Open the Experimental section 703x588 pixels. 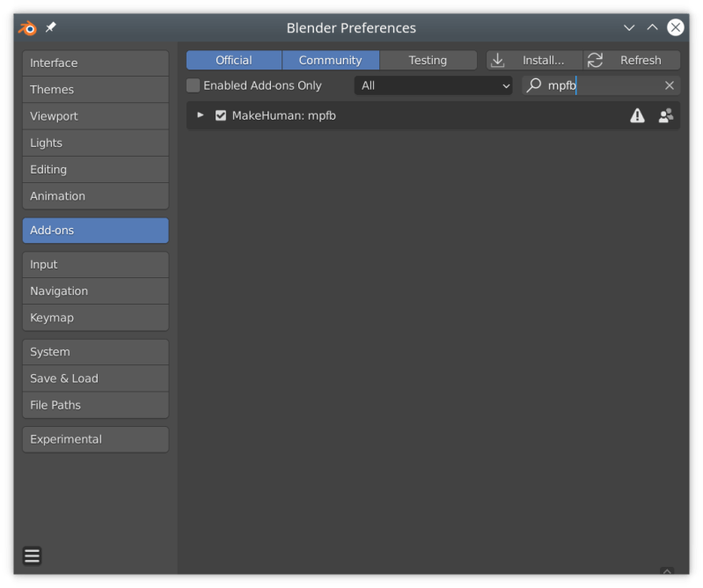pyautogui.click(x=96, y=439)
